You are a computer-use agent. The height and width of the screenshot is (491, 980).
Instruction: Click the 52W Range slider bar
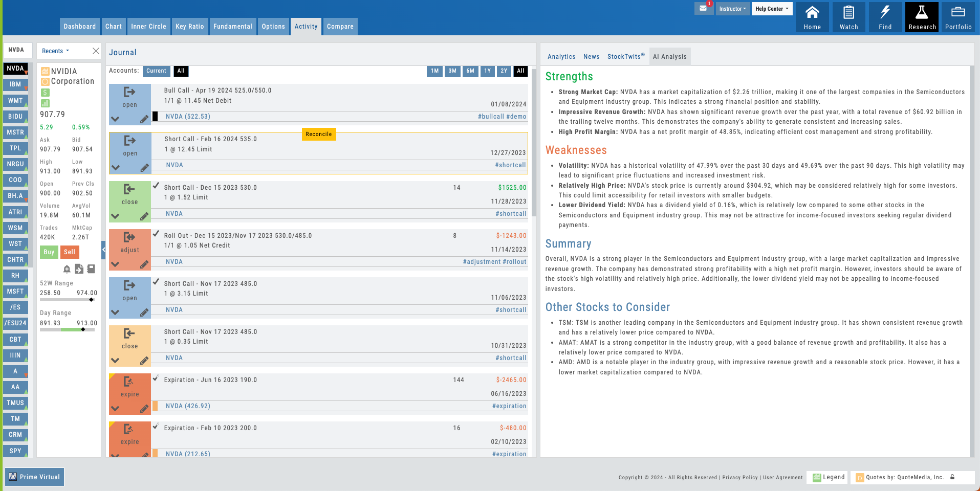pyautogui.click(x=68, y=300)
